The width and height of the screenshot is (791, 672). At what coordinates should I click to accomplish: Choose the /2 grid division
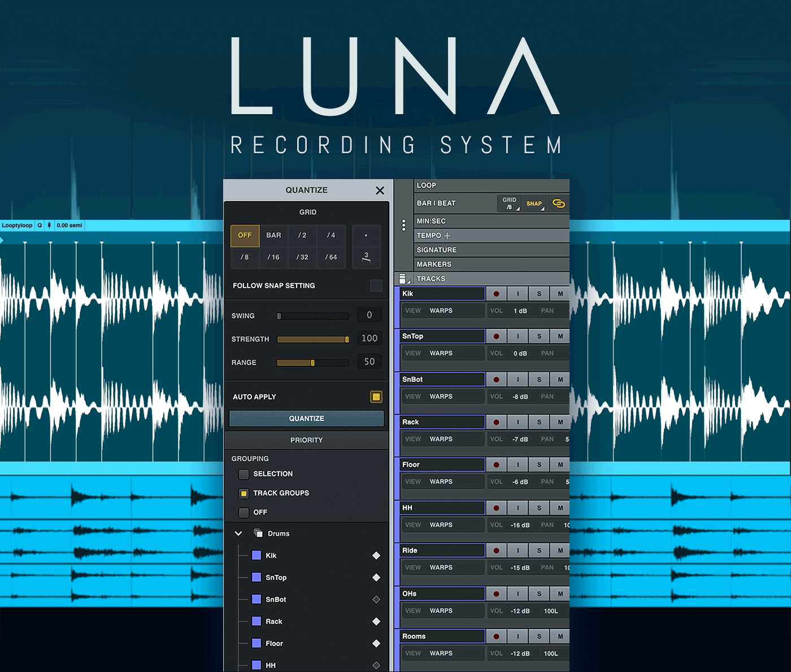tap(303, 236)
